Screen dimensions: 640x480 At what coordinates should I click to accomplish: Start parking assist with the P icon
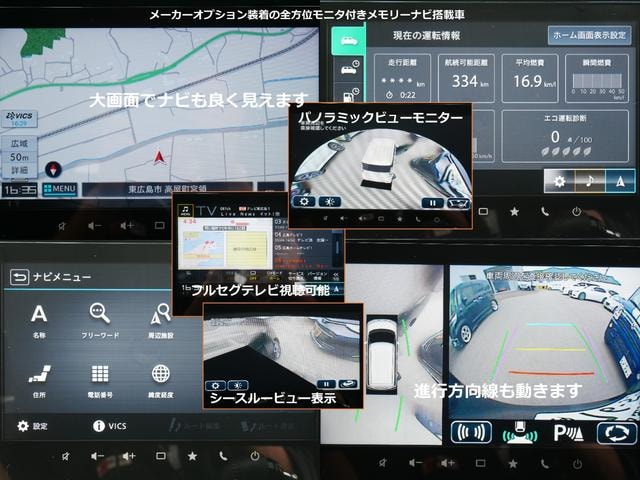pyautogui.click(x=569, y=433)
